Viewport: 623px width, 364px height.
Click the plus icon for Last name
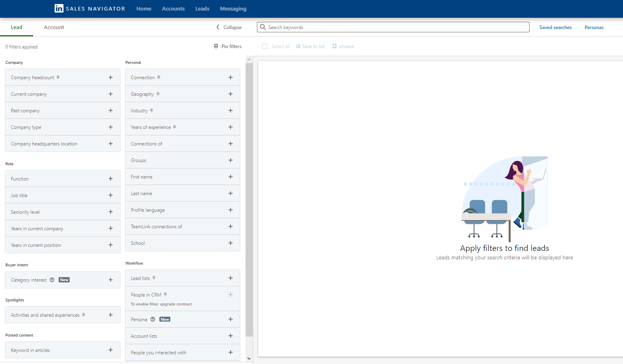231,193
